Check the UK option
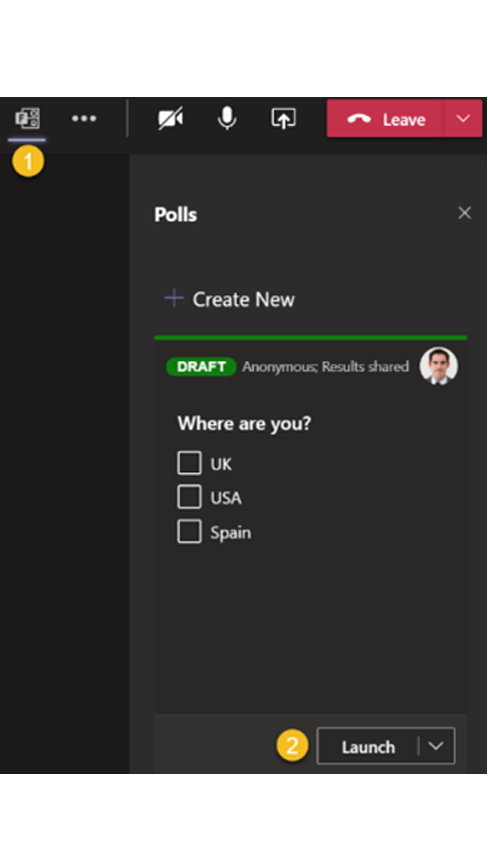The width and height of the screenshot is (488, 868). point(189,463)
